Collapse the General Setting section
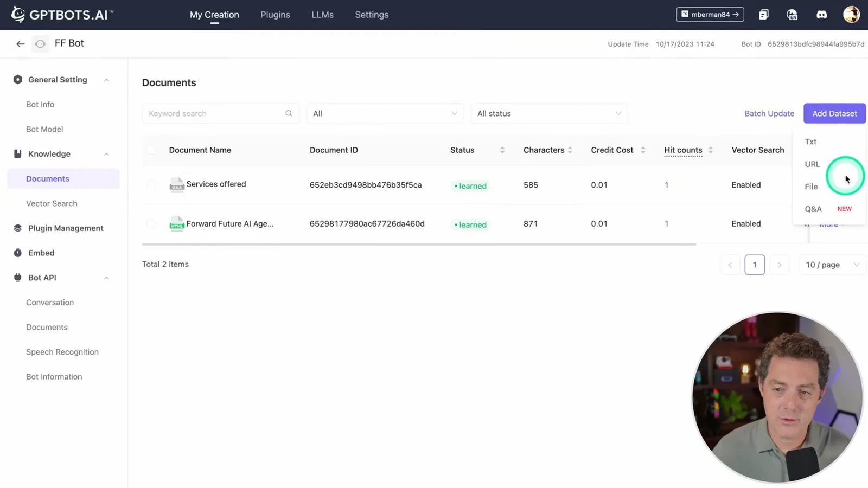Screen dimensions: 868x488 pos(106,80)
